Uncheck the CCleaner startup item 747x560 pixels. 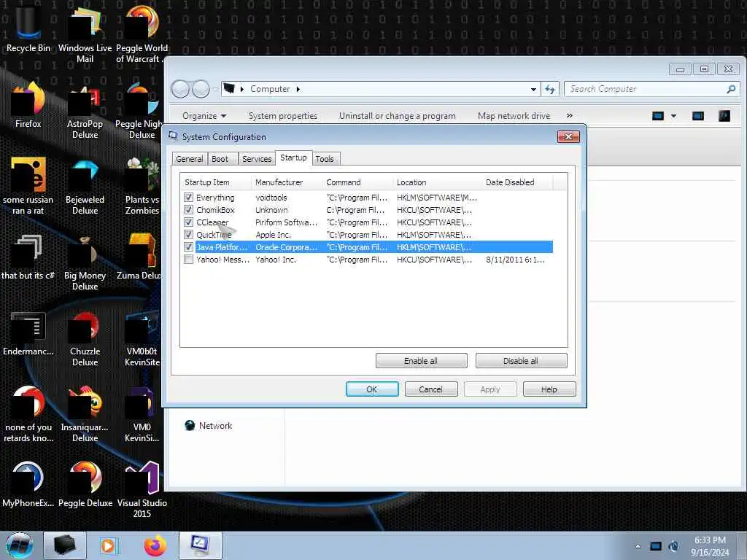[189, 222]
